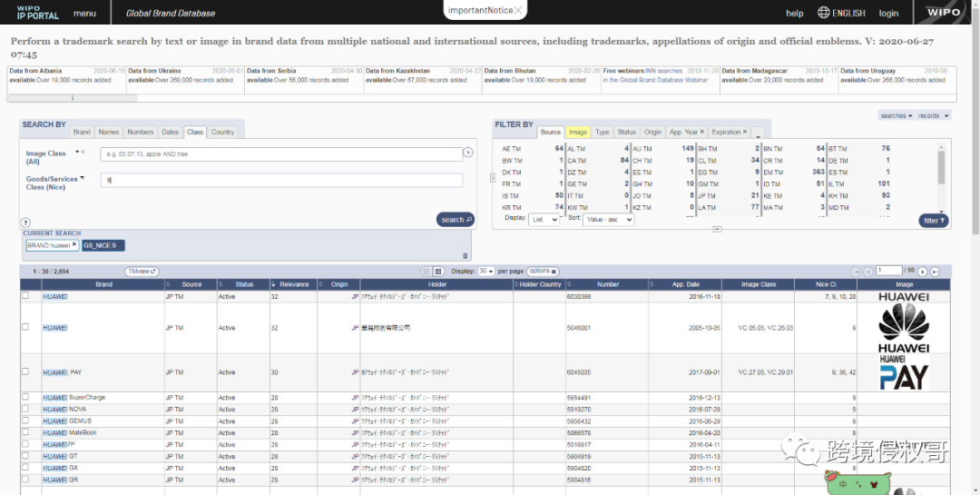Tick checkbox for HUAWEI GX row
Image resolution: width=980 pixels, height=495 pixels.
[25, 467]
